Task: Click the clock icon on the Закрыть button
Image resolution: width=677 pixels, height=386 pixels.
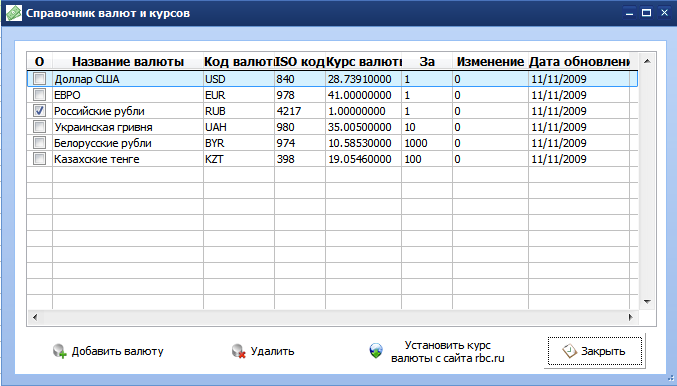Action: pyautogui.click(x=569, y=351)
